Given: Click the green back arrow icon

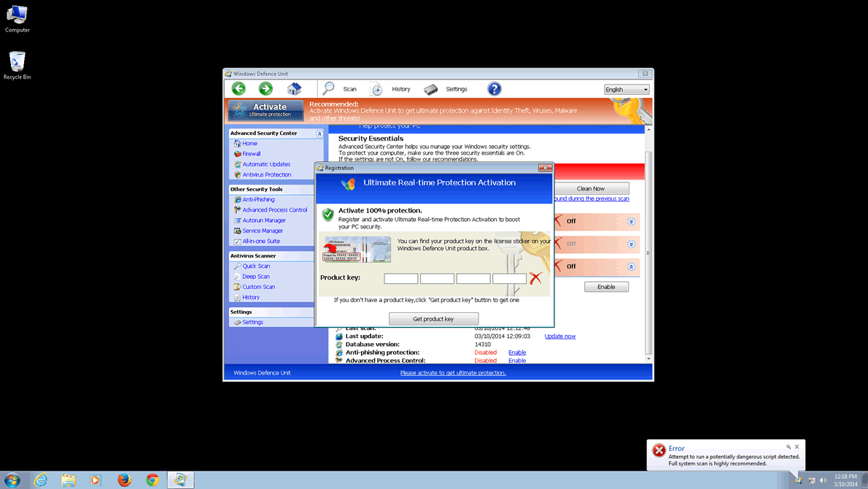Looking at the screenshot, I should [239, 88].
